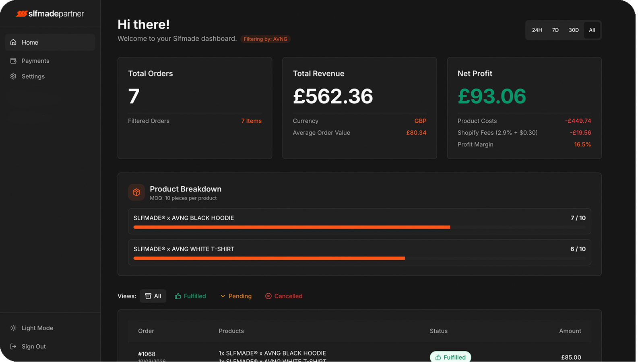Filter orders by Pending
The image size is (644, 362).
pos(236,296)
